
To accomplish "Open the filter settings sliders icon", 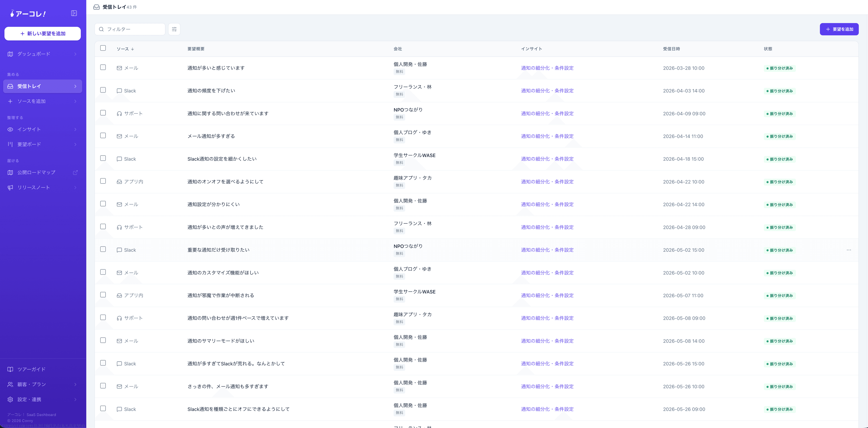I will 174,29.
